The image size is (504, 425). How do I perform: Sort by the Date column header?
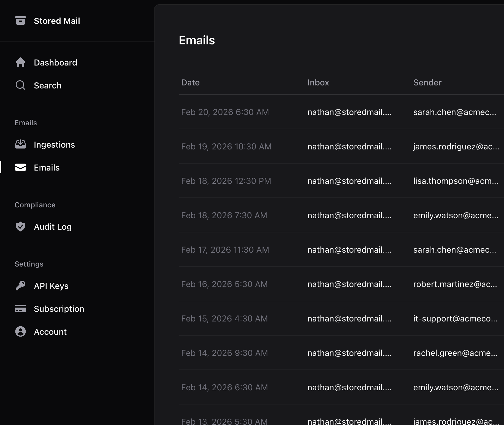(190, 82)
